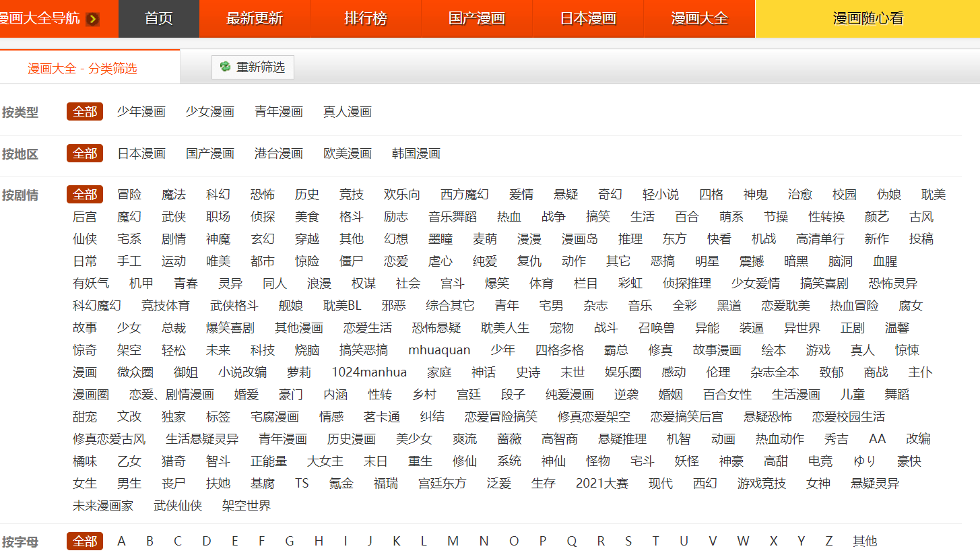
Task: Pick the 西方魔幻 plot category
Action: (464, 195)
